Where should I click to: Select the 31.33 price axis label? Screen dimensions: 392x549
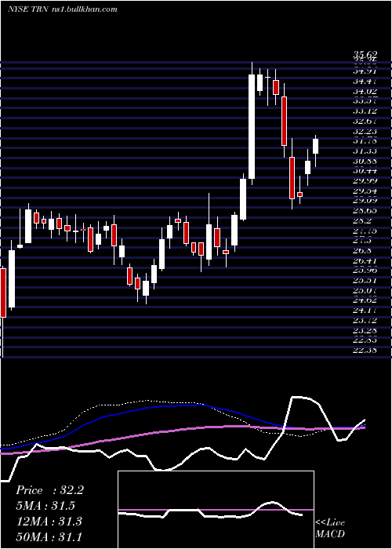365,151
